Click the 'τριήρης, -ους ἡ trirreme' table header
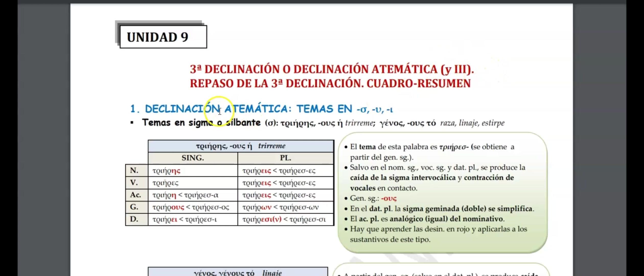Image resolution: width=644 pixels, height=276 pixels. point(241,146)
